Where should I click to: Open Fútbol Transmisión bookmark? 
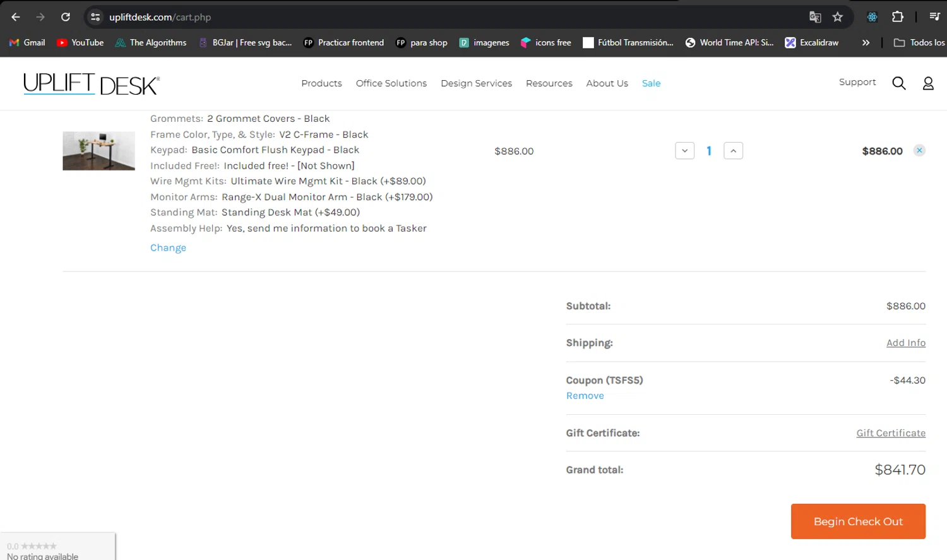[628, 42]
